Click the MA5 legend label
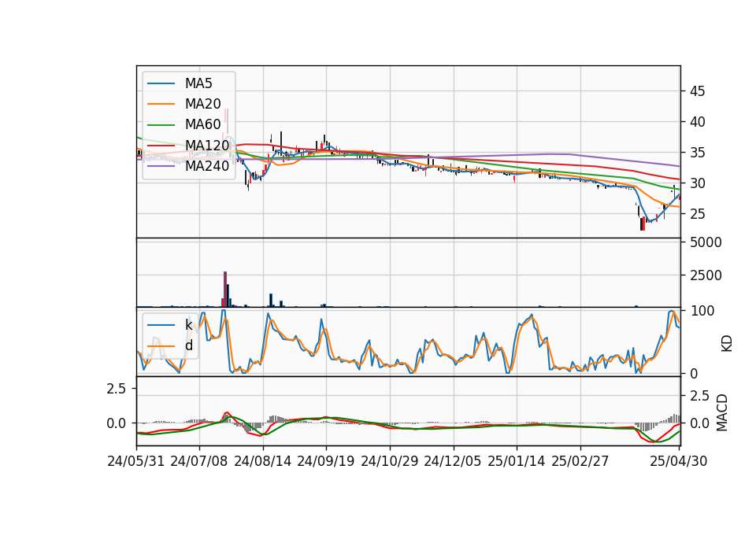Viewport: 756px width, 543px height. click(x=198, y=83)
